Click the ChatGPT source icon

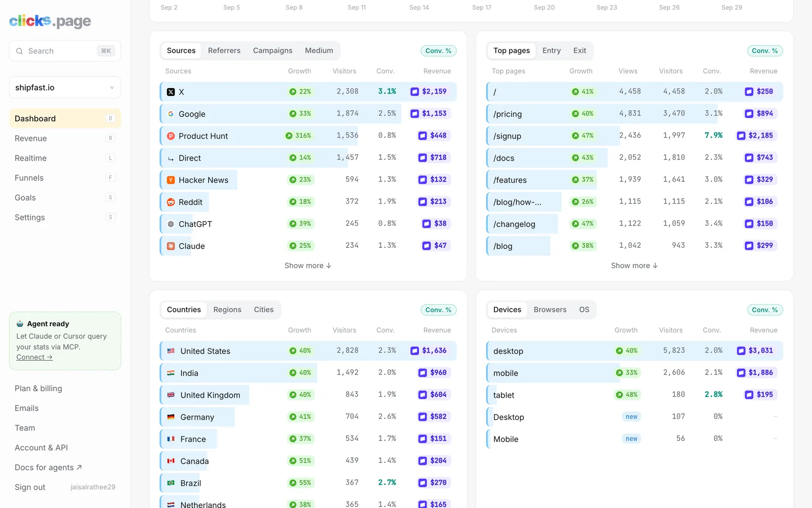(x=171, y=224)
